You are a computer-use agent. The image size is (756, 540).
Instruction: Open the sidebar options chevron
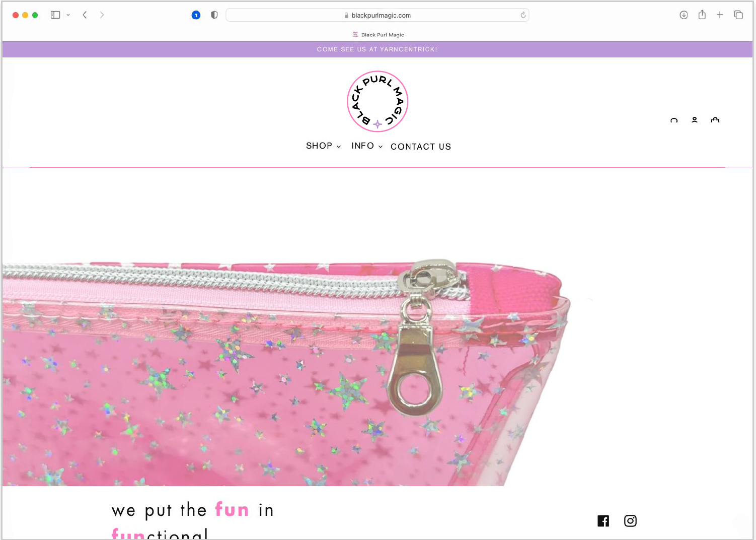click(68, 15)
